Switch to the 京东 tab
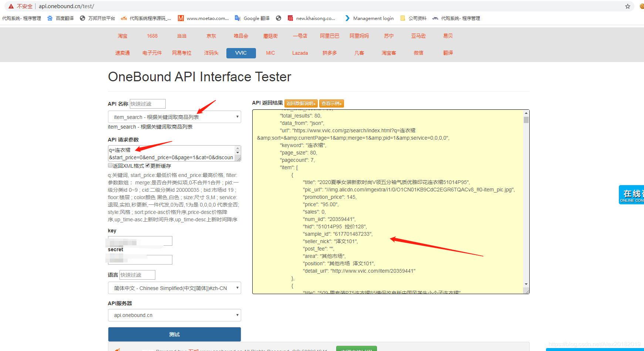The width and height of the screenshot is (644, 351). pos(211,36)
